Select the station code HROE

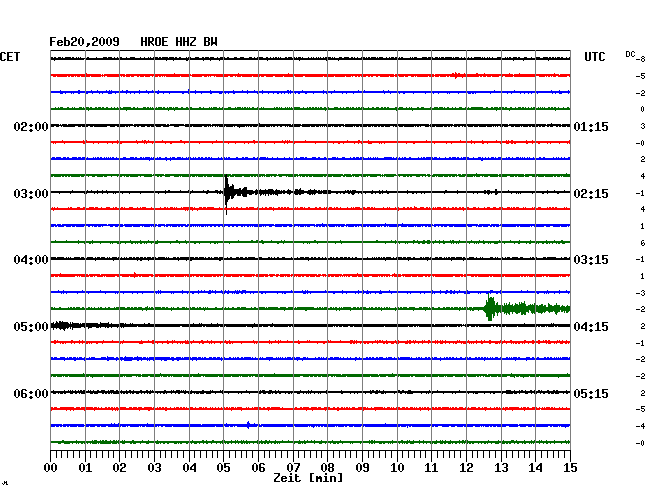pyautogui.click(x=154, y=42)
